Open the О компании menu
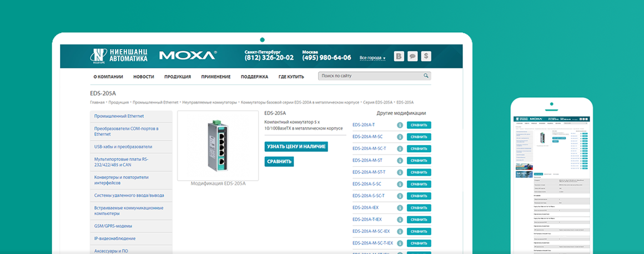Image resolution: width=644 pixels, height=254 pixels. pyautogui.click(x=108, y=77)
